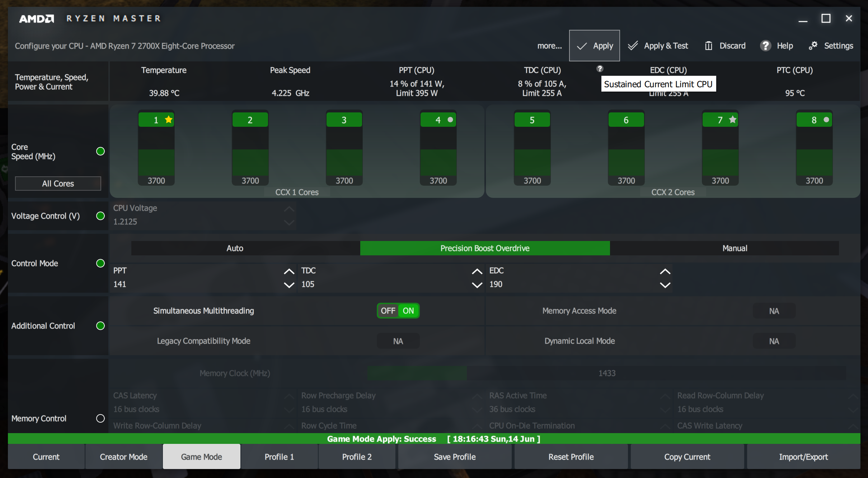Click the gold star on core 1
Viewport: 868px width, 478px height.
tap(169, 120)
